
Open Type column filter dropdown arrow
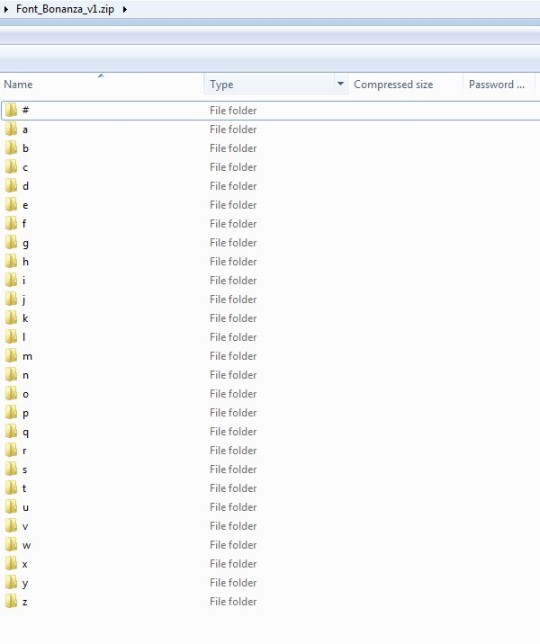[340, 84]
